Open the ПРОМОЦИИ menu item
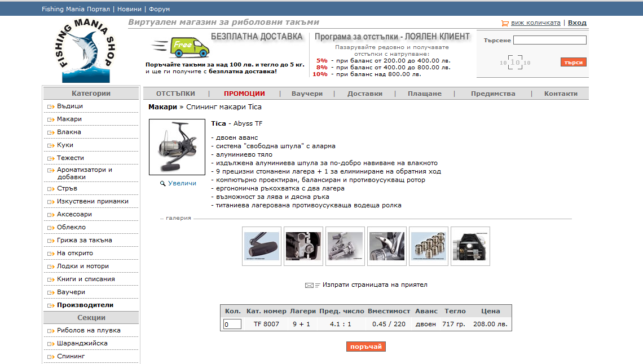The height and width of the screenshot is (364, 643). [x=244, y=94]
